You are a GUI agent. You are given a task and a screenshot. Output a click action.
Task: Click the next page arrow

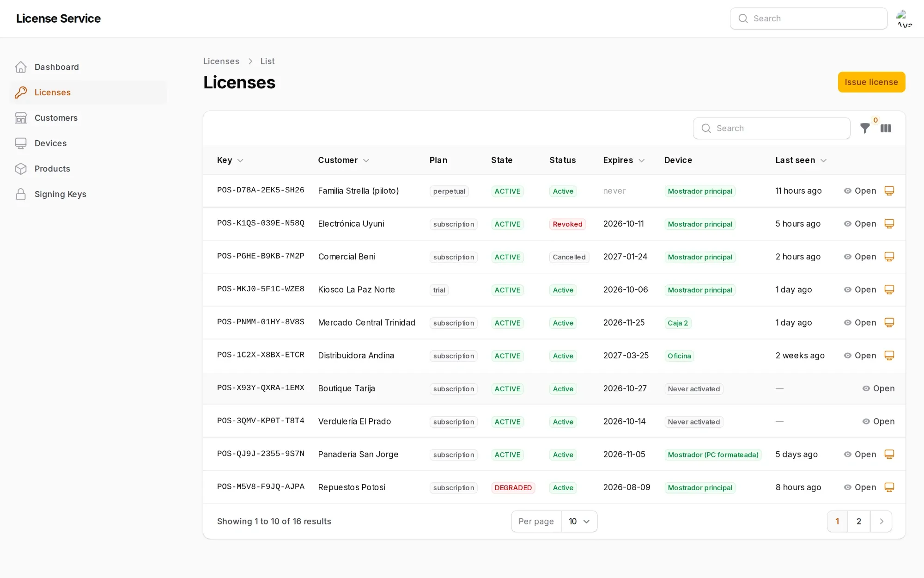[x=881, y=522]
